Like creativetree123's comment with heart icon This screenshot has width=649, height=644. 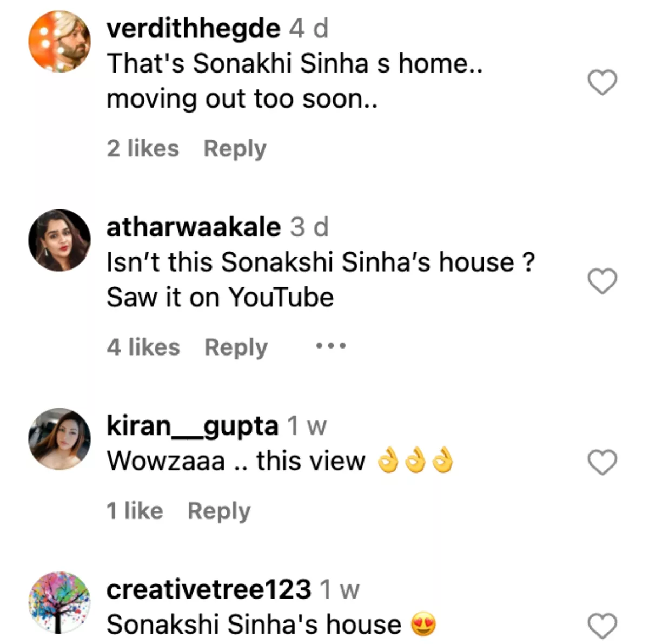pos(602,626)
